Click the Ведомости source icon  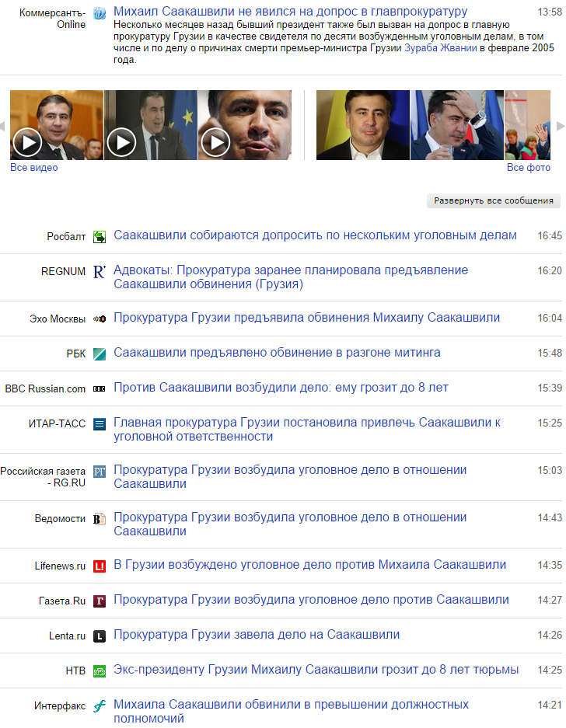point(100,519)
